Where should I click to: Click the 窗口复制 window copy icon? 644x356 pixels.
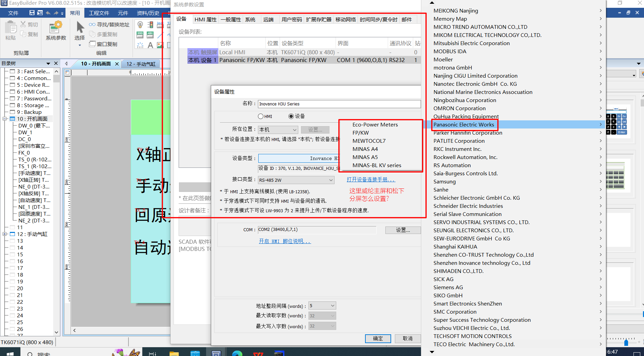pyautogui.click(x=92, y=44)
